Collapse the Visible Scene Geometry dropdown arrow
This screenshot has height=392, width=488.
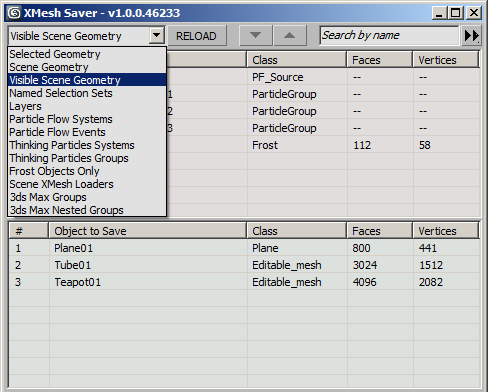(156, 35)
